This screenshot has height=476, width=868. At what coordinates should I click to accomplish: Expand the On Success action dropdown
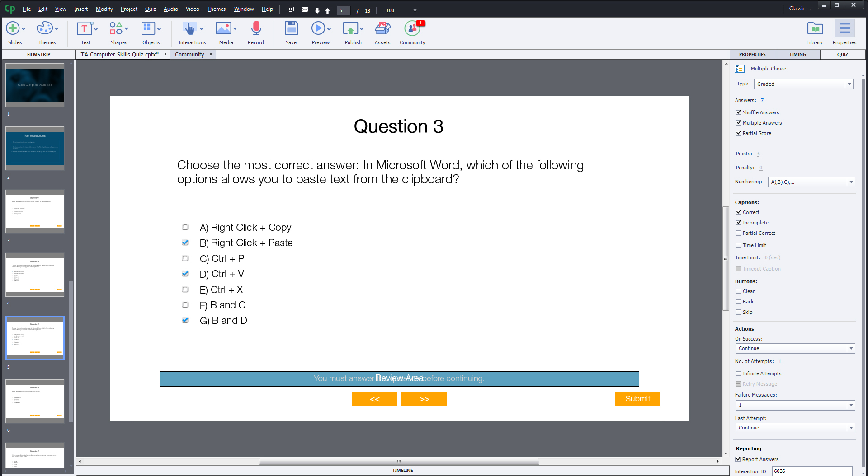click(x=795, y=348)
